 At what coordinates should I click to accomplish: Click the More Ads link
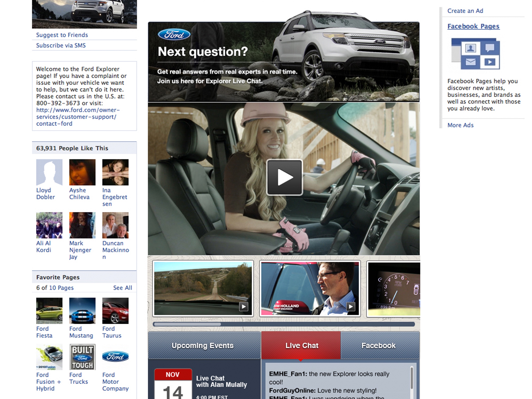tap(460, 125)
